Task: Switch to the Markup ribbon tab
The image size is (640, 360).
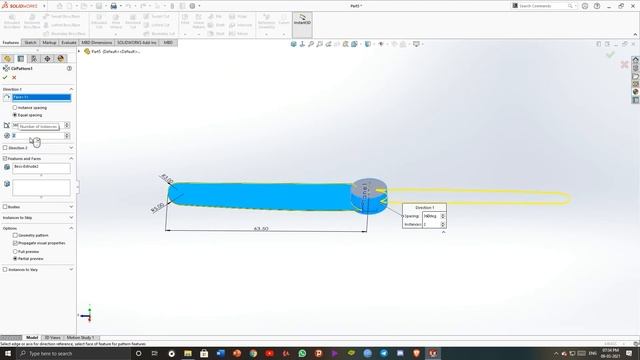Action: coord(49,42)
